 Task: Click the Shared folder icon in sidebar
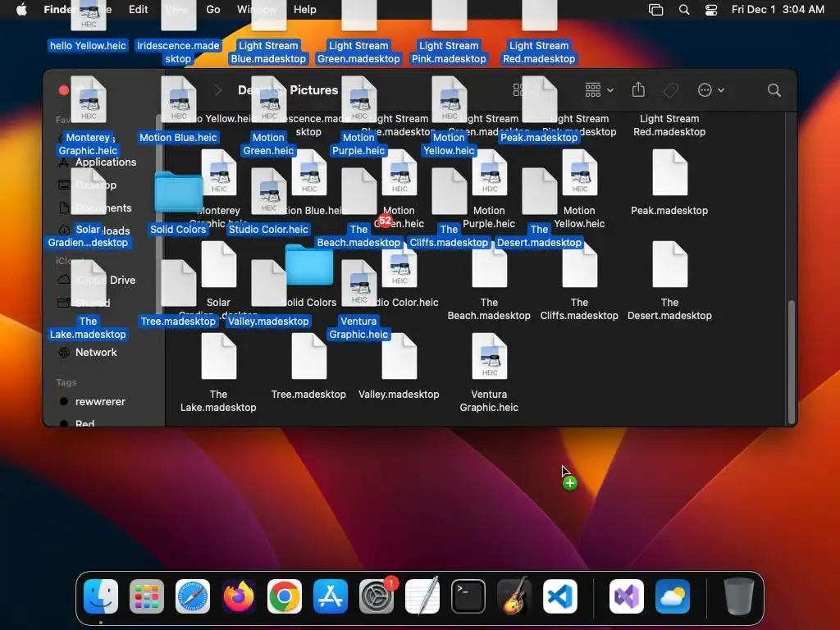click(64, 303)
